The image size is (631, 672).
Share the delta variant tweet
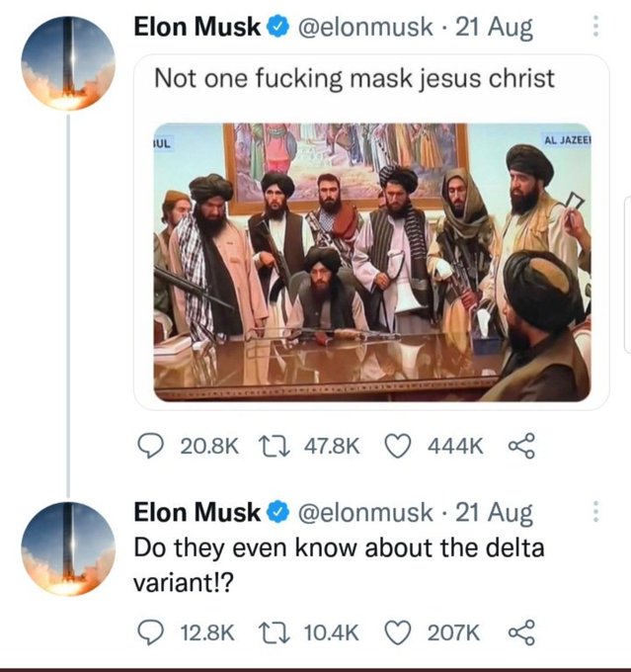[519, 631]
